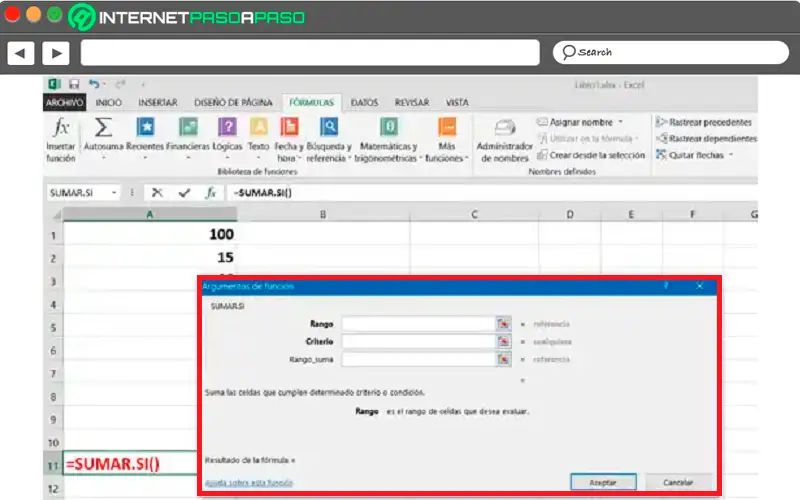Click the browser address bar
This screenshot has height=500, width=800.
coord(310,53)
